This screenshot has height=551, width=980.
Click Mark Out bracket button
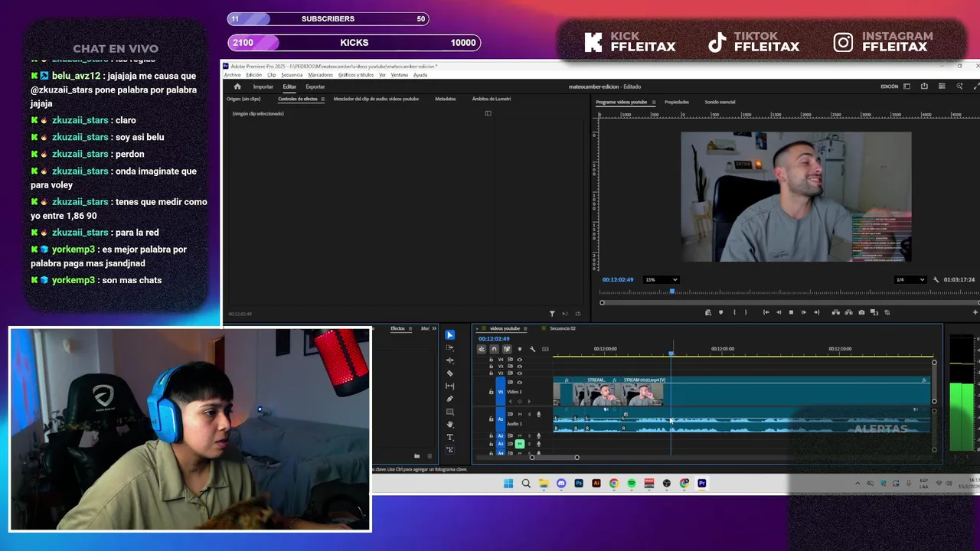tap(746, 312)
